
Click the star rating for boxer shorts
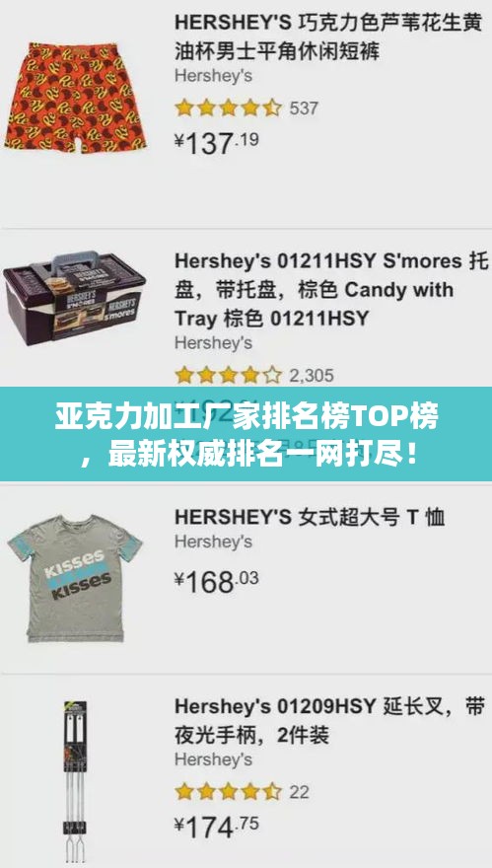pyautogui.click(x=228, y=108)
